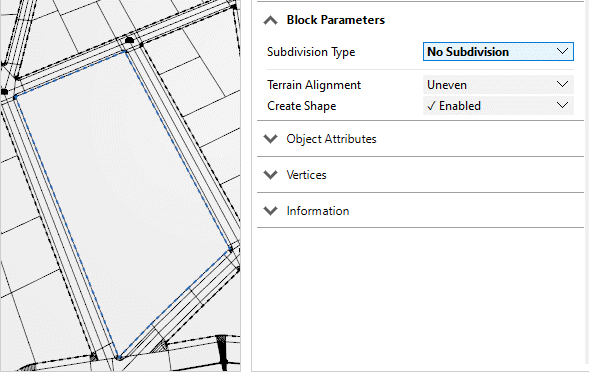Select the street node at the left viewport edge
This screenshot has height=372, width=589.
tap(4, 92)
